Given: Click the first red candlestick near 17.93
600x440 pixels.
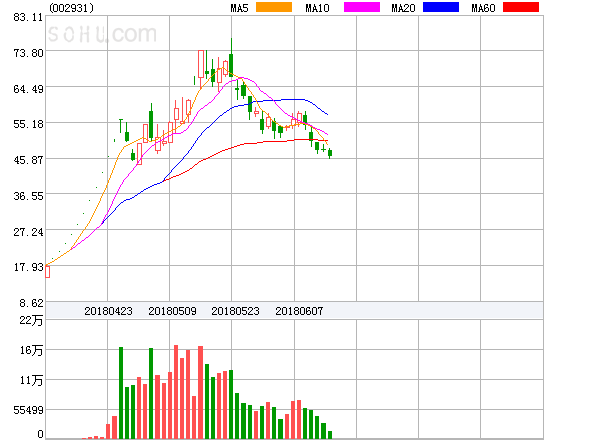Looking at the screenshot, I should click(47, 272).
